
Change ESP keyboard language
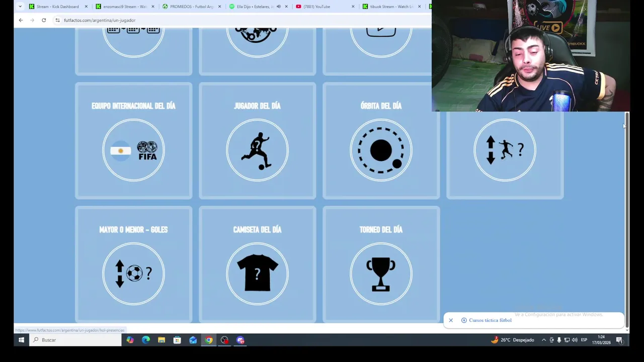pyautogui.click(x=584, y=340)
